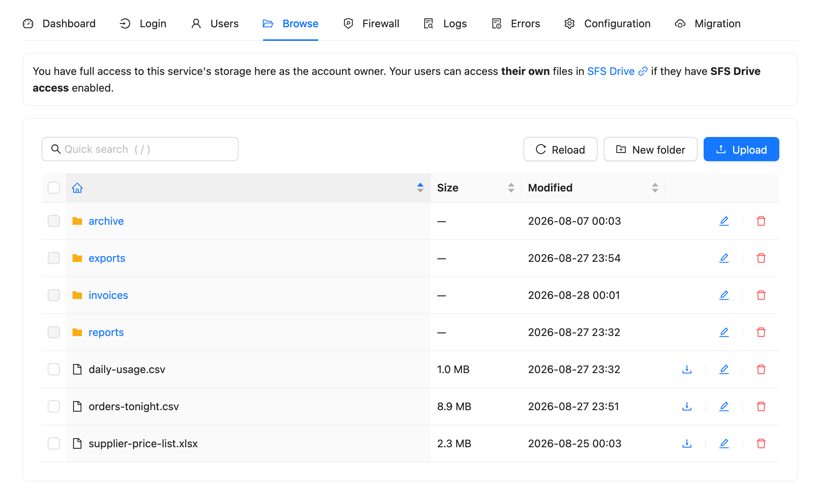Click the 2026-08-25 00:03 modified date
Image resolution: width=821 pixels, height=504 pixels.
(574, 443)
